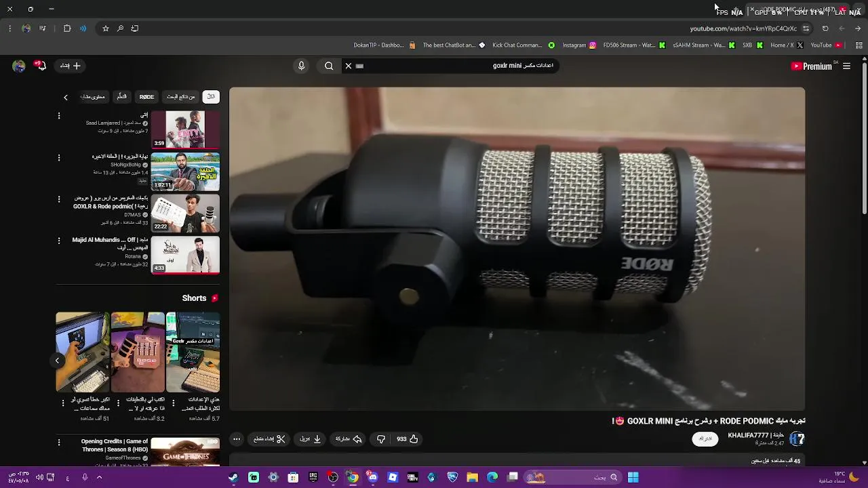The width and height of the screenshot is (868, 488).
Task: Open Saad Lamjarred video thumbnail 3:59
Action: point(185,129)
